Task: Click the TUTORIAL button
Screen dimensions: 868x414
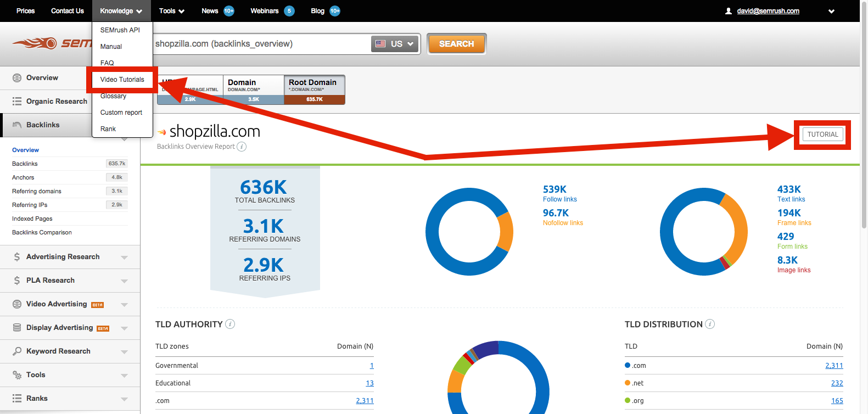Action: point(822,135)
